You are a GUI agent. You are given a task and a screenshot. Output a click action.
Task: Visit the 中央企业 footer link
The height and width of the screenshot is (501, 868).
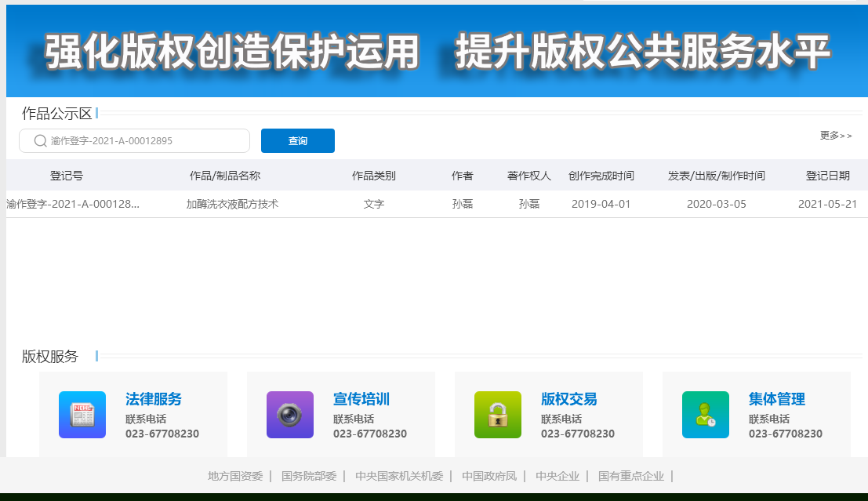557,476
